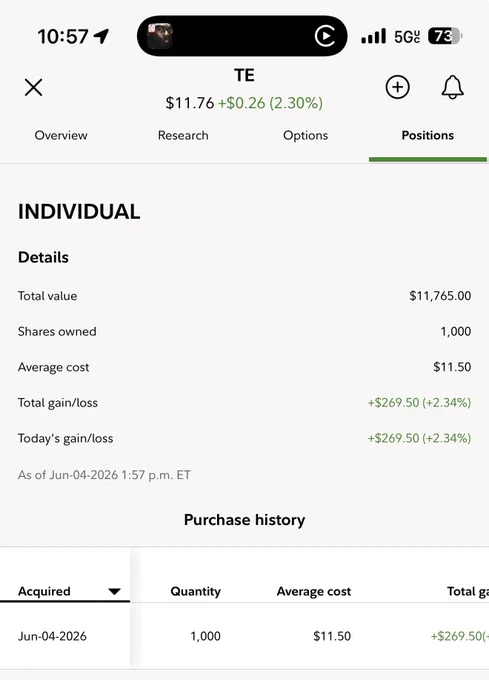The image size is (489, 680).
Task: Tap the cellular signal bars icon
Action: (x=373, y=36)
